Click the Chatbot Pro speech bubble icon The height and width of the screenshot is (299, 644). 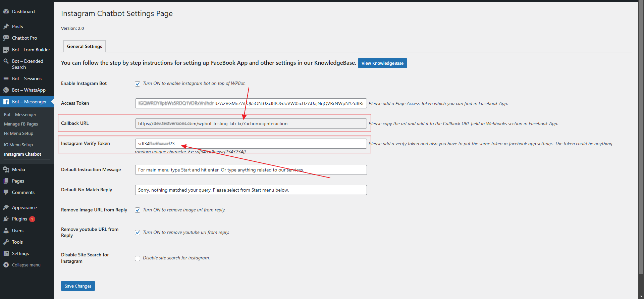click(6, 38)
